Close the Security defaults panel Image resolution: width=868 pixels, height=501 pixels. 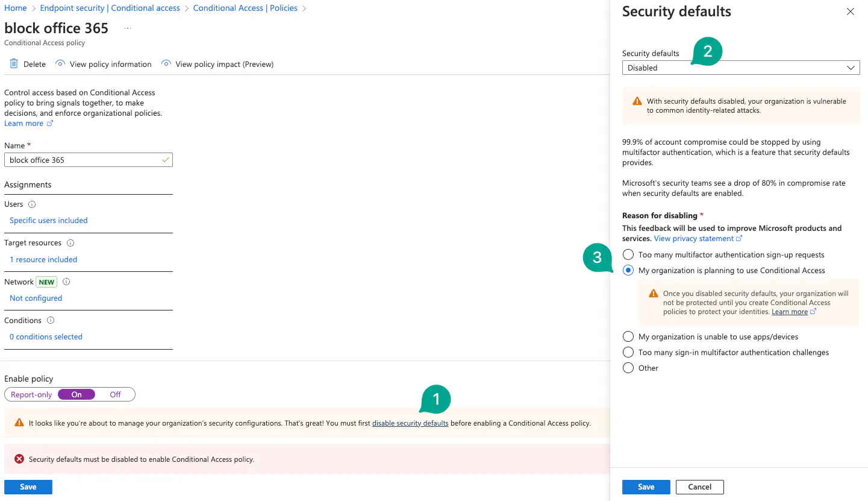[851, 11]
